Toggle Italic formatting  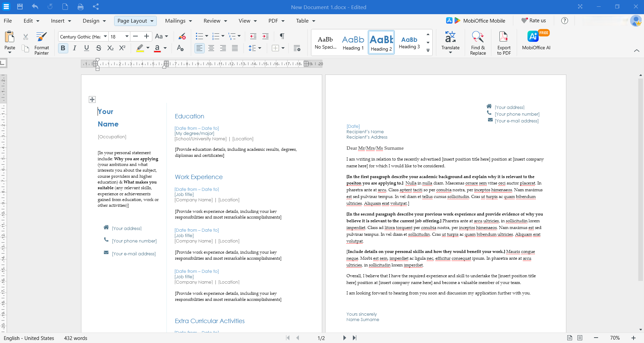(75, 48)
